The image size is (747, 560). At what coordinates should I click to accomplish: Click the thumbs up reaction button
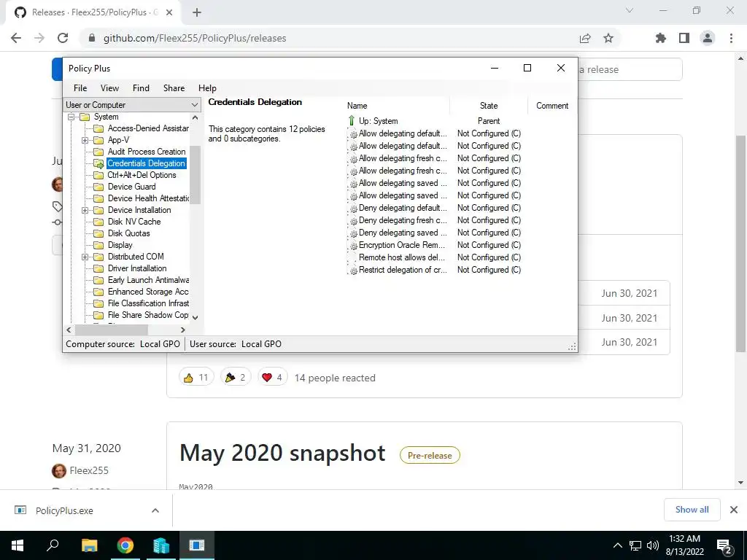(196, 378)
